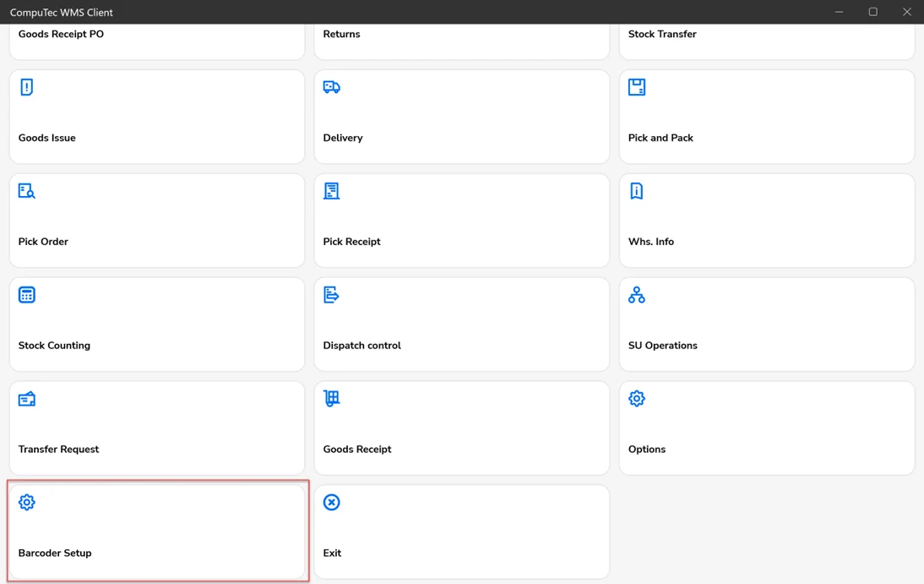The image size is (924, 584).
Task: Click the SU Operations hierarchy icon
Action: click(x=637, y=295)
